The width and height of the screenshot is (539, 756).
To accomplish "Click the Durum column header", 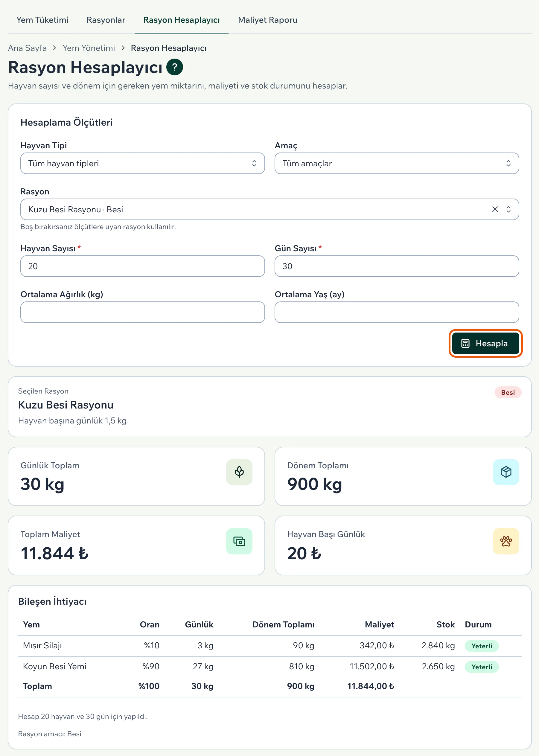I will coord(478,625).
